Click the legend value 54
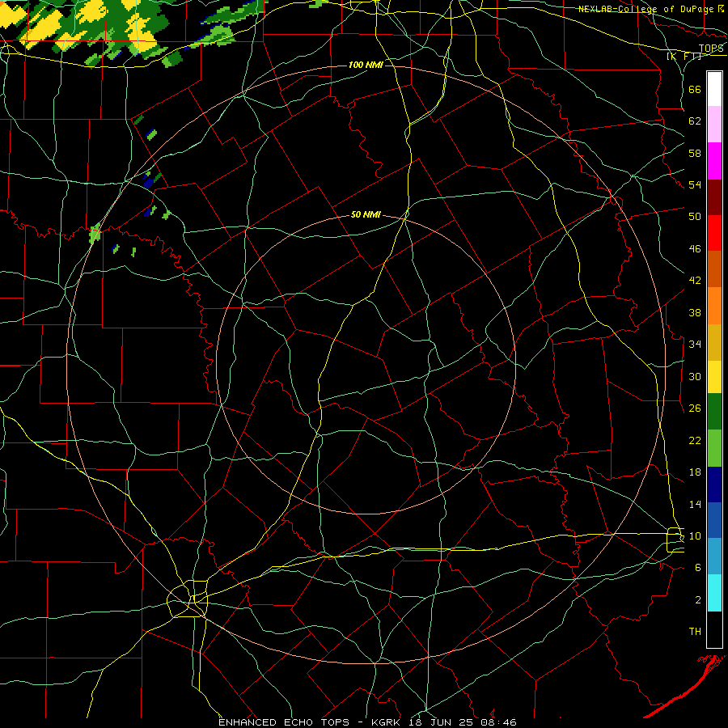This screenshot has width=728, height=728. pos(695,184)
